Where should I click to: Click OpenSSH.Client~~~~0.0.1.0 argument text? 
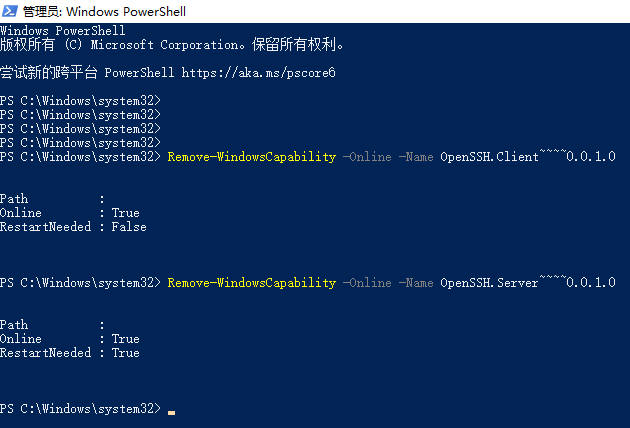tap(528, 156)
